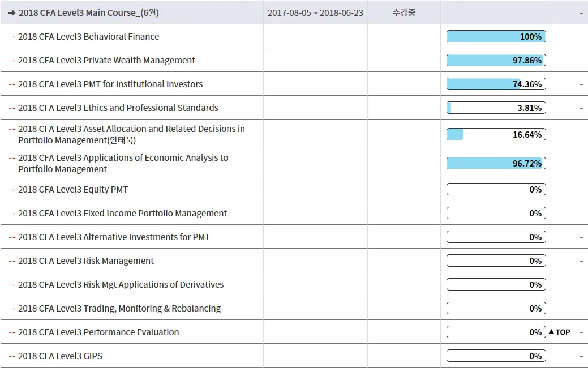The image size is (588, 371).
Task: Open Alternative Investments for PMT course
Action: click(x=114, y=237)
